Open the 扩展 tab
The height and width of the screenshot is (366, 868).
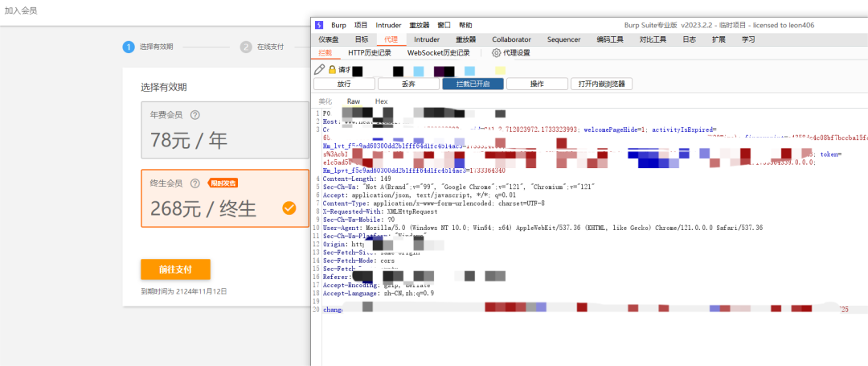[x=719, y=39]
